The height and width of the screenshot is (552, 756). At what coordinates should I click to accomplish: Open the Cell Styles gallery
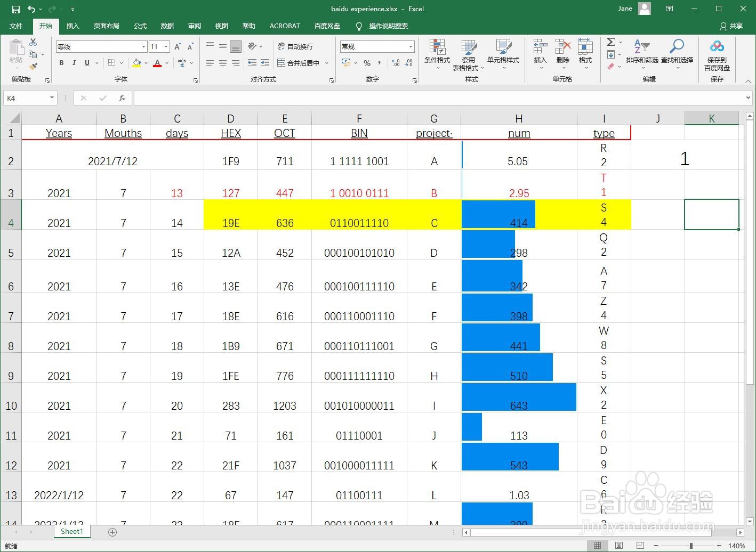pos(503,54)
